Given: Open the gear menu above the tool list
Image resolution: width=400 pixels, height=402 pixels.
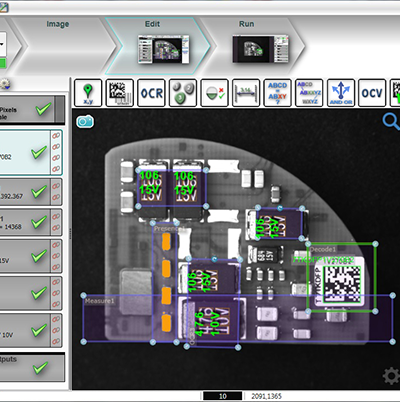Looking at the screenshot, I should 5,84.
